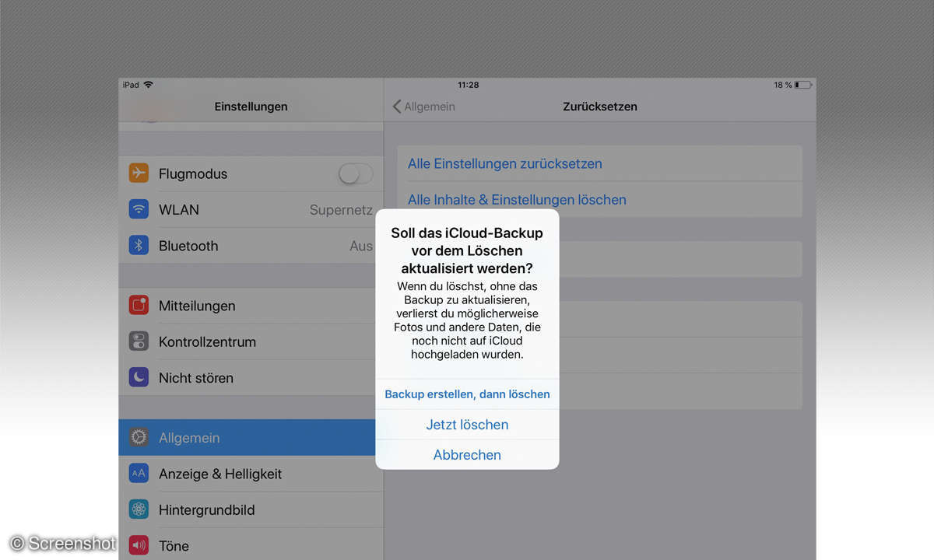The height and width of the screenshot is (560, 934).
Task: Tap the battery icon in status bar
Action: 802,85
